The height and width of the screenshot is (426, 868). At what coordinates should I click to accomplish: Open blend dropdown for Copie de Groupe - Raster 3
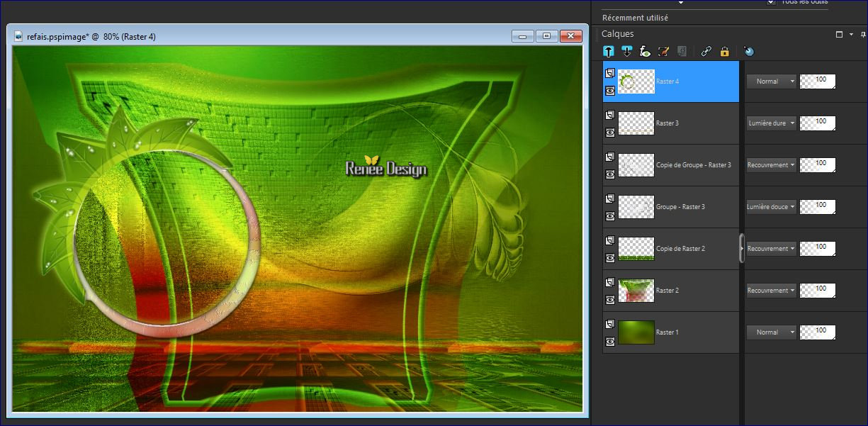pos(771,165)
